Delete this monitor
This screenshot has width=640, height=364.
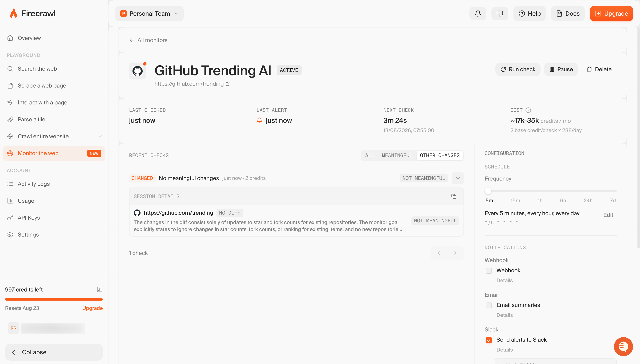click(599, 69)
